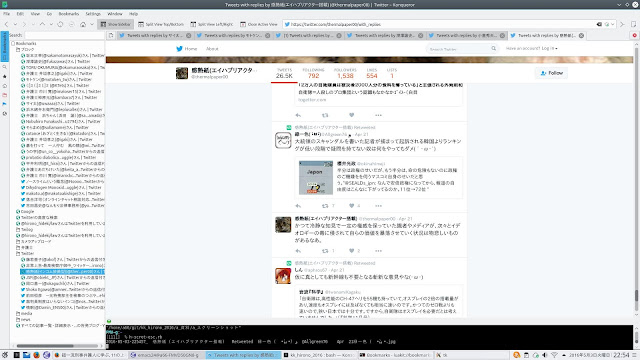
Task: Open the View menu
Action: [x=35, y=14]
